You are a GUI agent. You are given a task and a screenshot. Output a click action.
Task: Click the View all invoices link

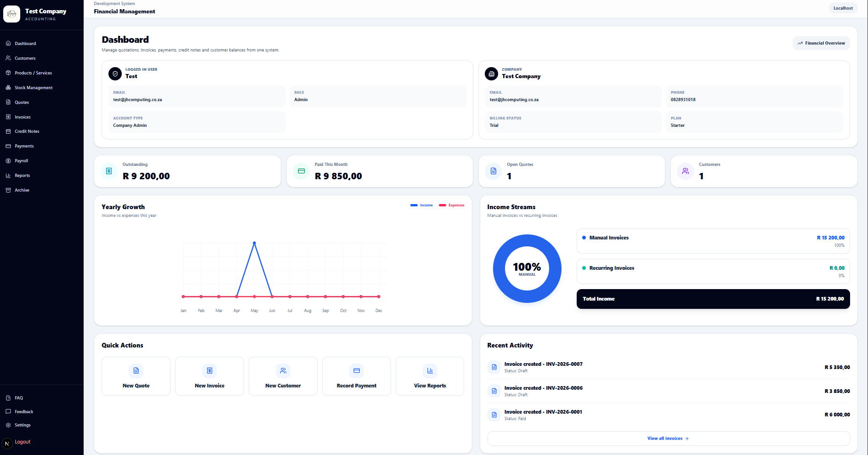click(x=669, y=438)
